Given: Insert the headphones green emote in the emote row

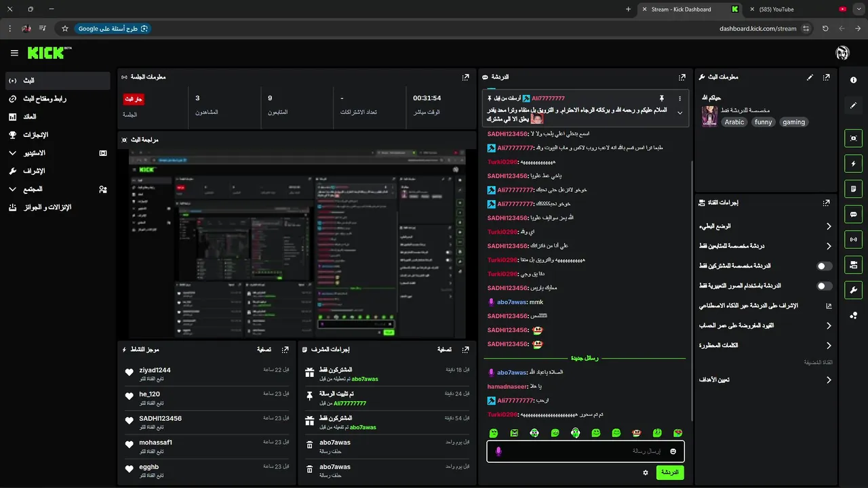Looking at the screenshot, I should click(575, 432).
